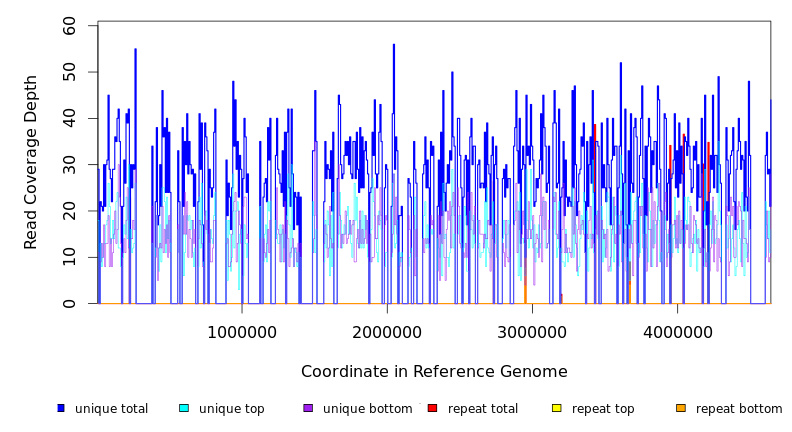Click the orange repeat bottom legend swatch
This screenshot has width=792, height=432.
coord(681,408)
